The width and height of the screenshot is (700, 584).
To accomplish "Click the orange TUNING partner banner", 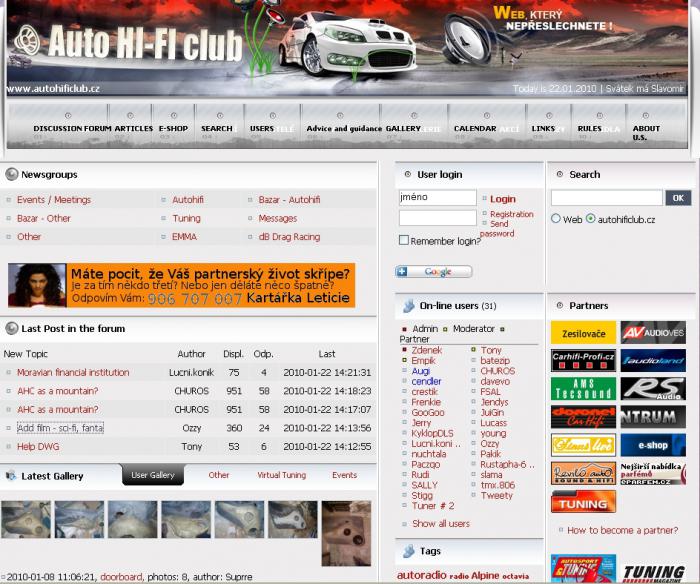I will click(x=583, y=502).
